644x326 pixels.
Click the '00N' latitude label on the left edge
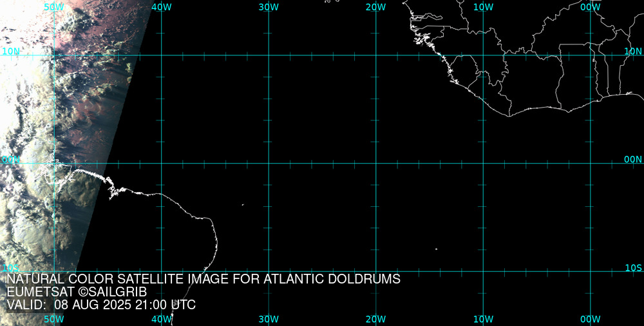[x=11, y=160]
